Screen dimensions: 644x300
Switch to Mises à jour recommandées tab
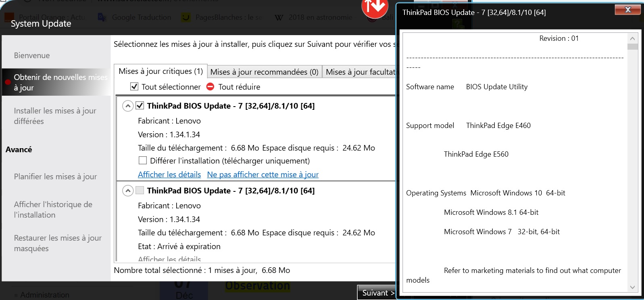click(264, 72)
